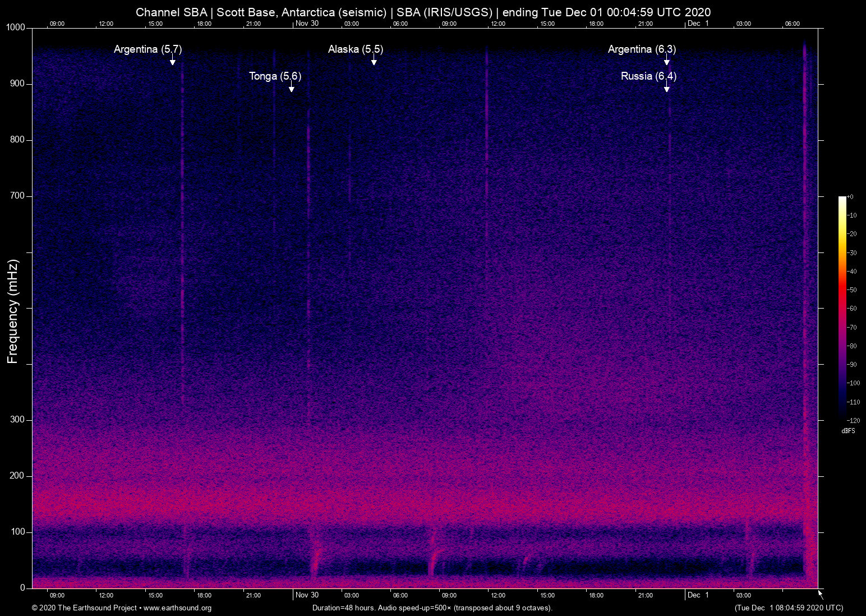
Task: Click the arrow marker under Argentina (5.7)
Action: (173, 61)
